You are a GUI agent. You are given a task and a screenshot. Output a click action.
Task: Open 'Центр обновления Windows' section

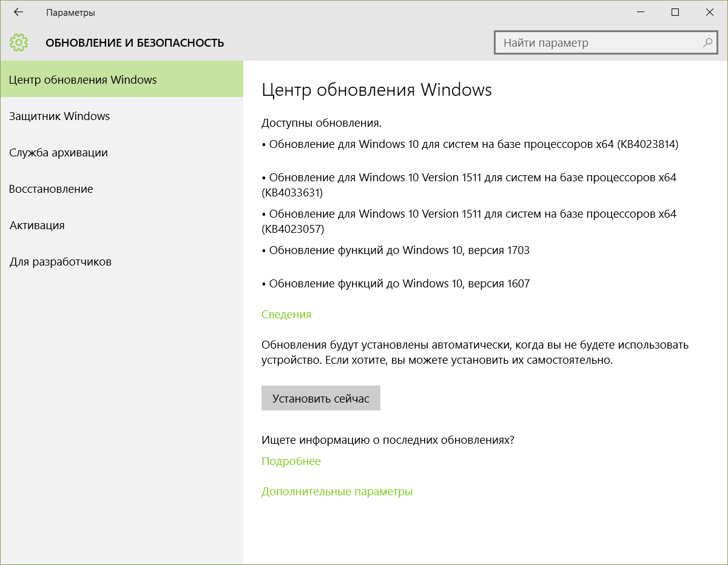[121, 79]
